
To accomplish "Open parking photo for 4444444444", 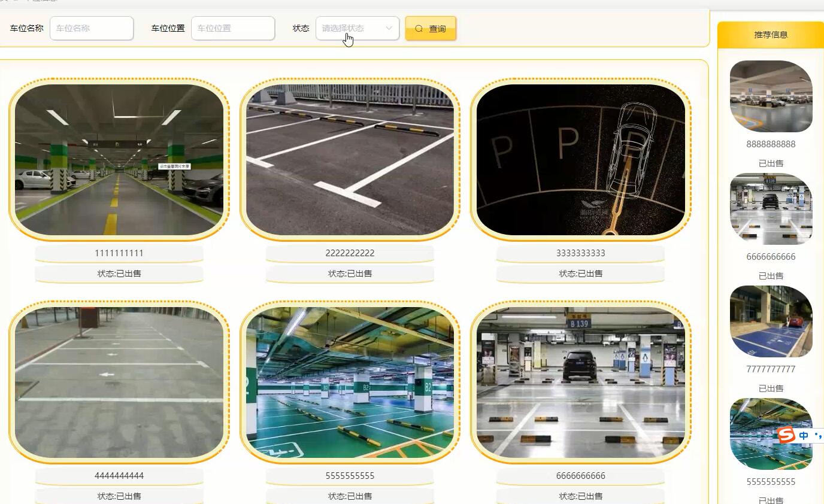I will [119, 382].
